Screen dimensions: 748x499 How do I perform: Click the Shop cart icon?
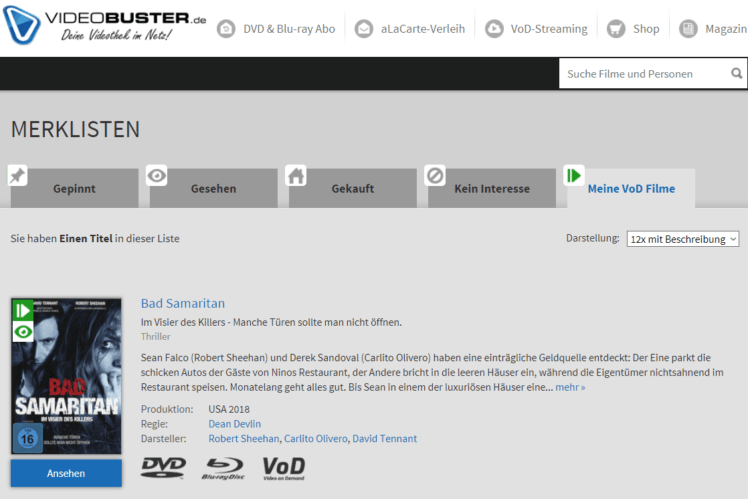click(616, 29)
